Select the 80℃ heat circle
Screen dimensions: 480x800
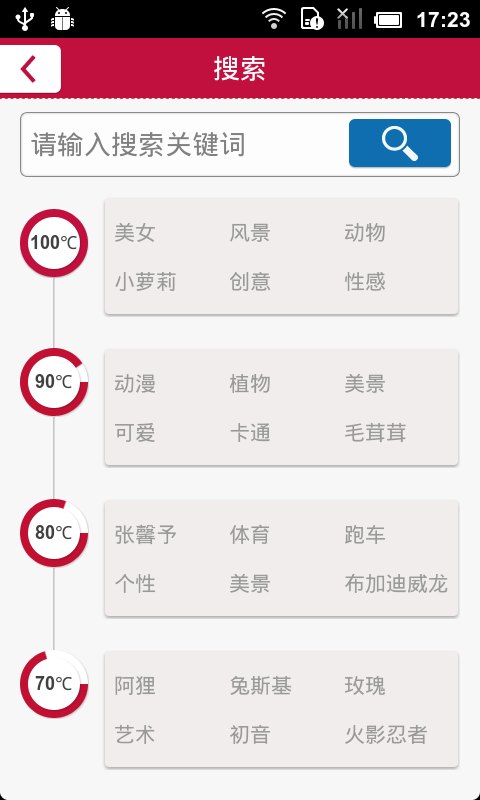(54, 533)
